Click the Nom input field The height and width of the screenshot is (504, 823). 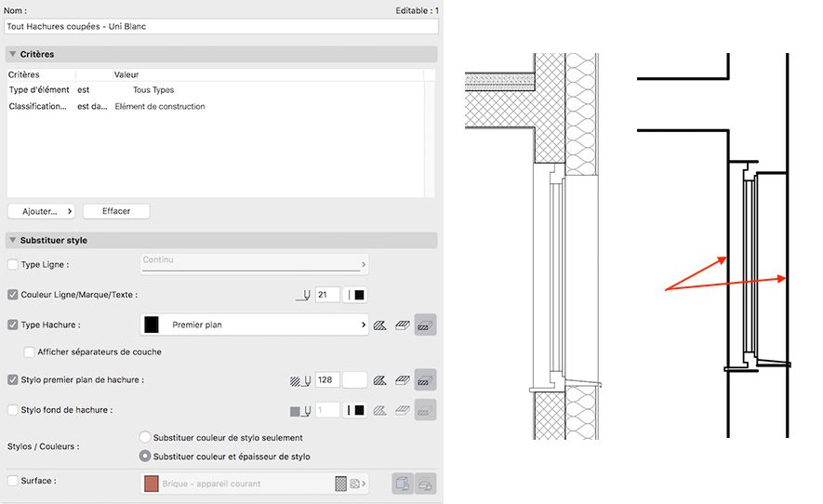tap(221, 26)
